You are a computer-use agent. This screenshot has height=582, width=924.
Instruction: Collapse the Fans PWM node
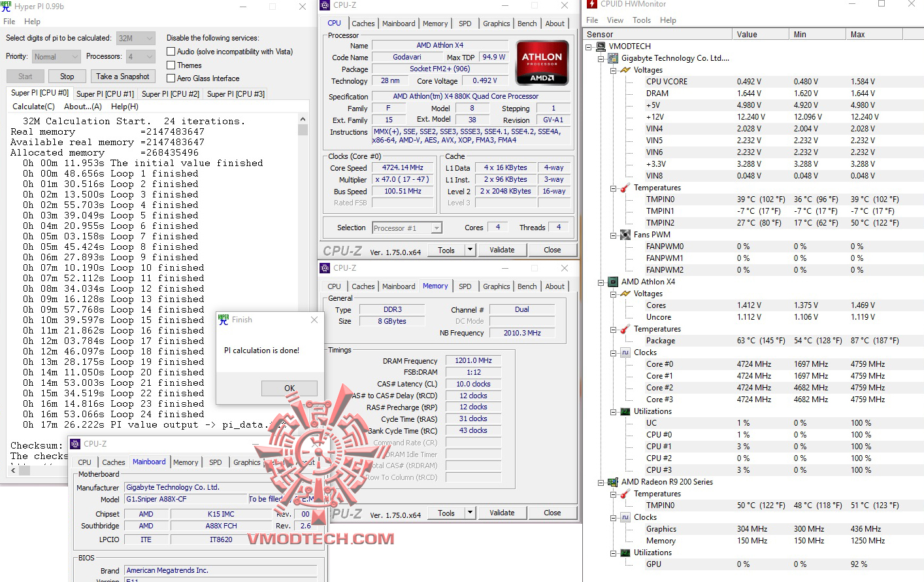point(614,235)
